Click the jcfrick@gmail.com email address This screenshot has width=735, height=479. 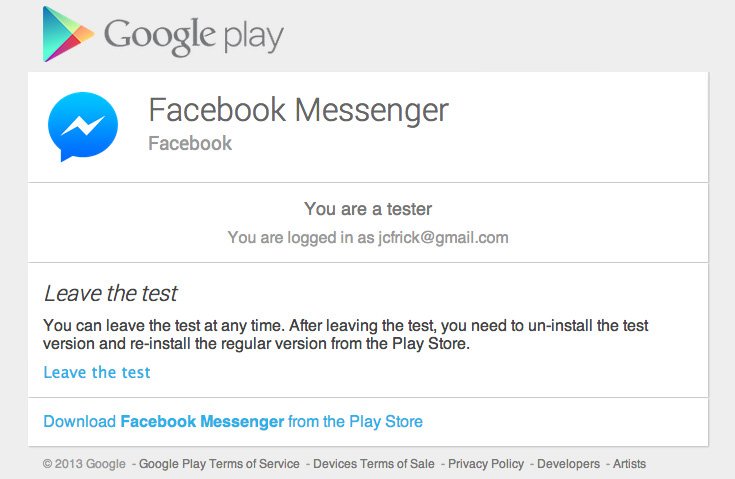(444, 237)
